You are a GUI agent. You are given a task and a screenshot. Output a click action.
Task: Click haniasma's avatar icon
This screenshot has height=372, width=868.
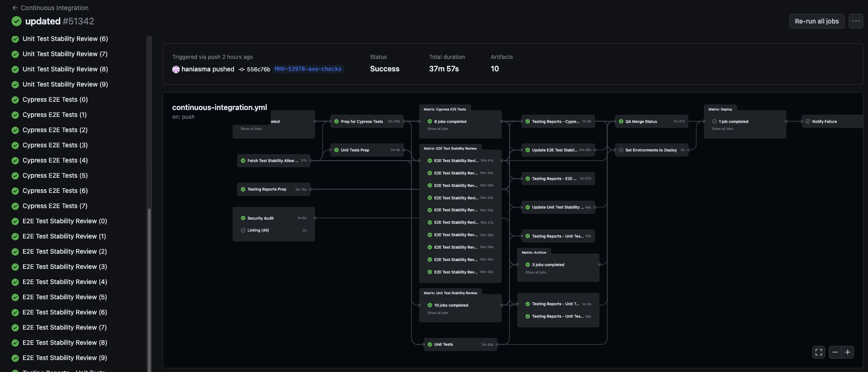(x=176, y=70)
